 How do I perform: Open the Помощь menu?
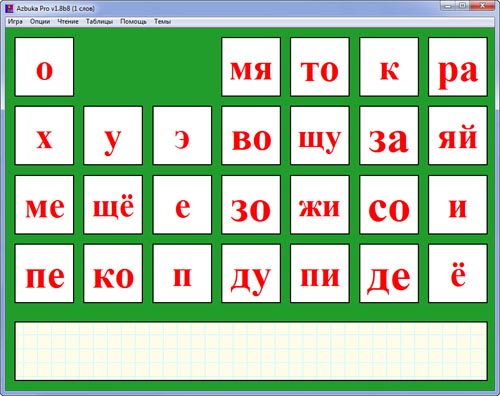tap(133, 22)
